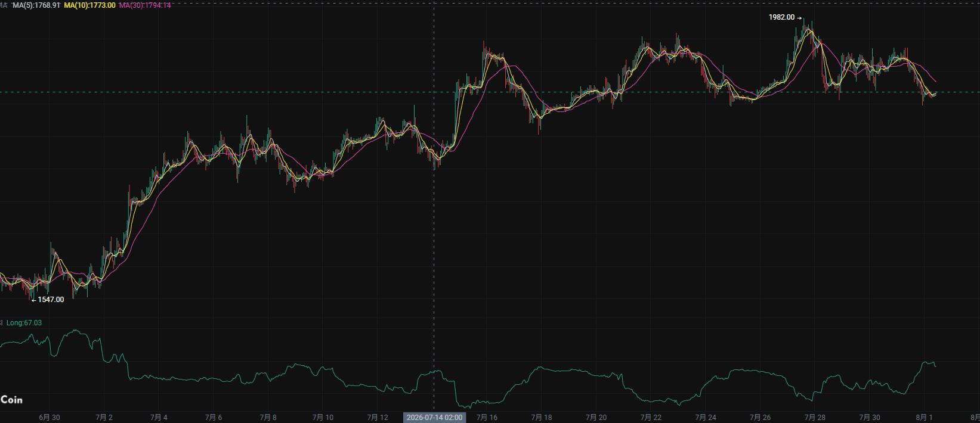Click the 7月 12 date on time axis
This screenshot has width=980, height=423.
pyautogui.click(x=378, y=418)
